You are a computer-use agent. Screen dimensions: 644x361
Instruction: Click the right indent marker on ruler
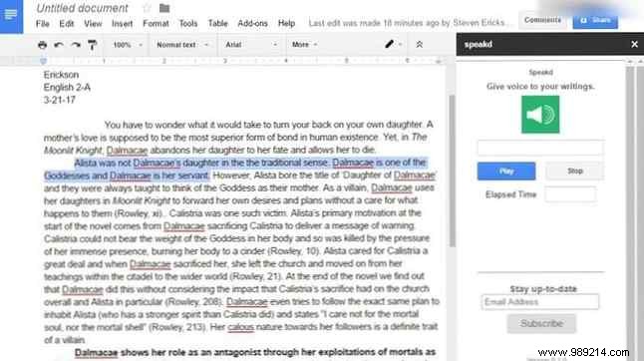438,61
